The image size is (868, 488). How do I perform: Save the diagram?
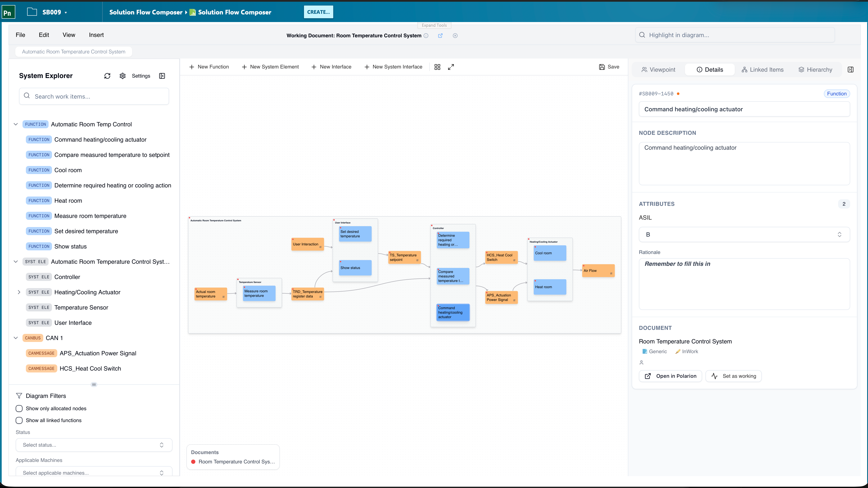coord(609,67)
